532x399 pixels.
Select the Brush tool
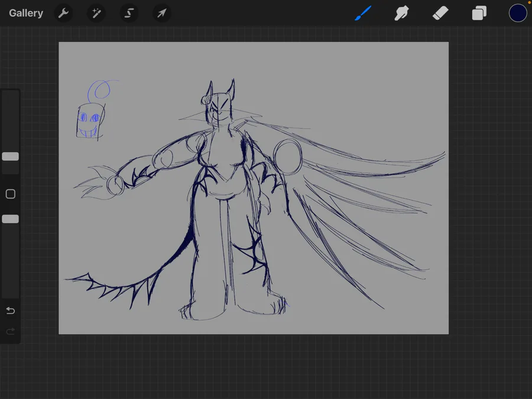coord(363,13)
